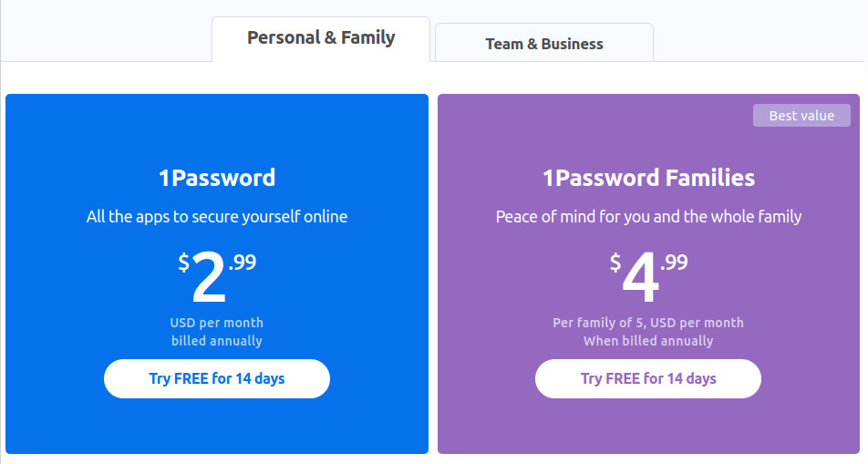Open the Team & Business tab
Image resolution: width=868 pixels, height=464 pixels.
(x=544, y=43)
